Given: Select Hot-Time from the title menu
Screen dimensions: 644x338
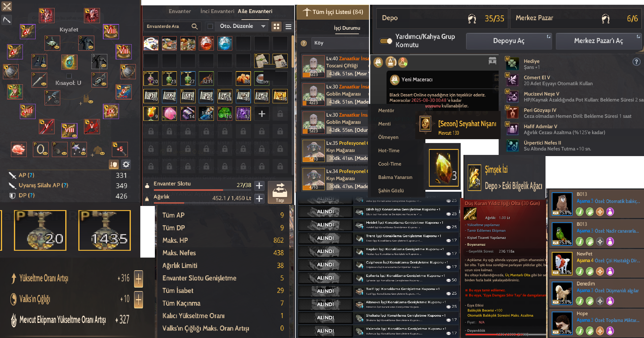Looking at the screenshot, I should 389,150.
